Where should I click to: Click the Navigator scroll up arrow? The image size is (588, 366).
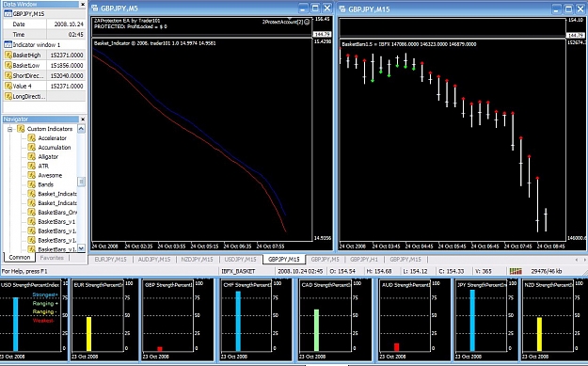[x=81, y=129]
